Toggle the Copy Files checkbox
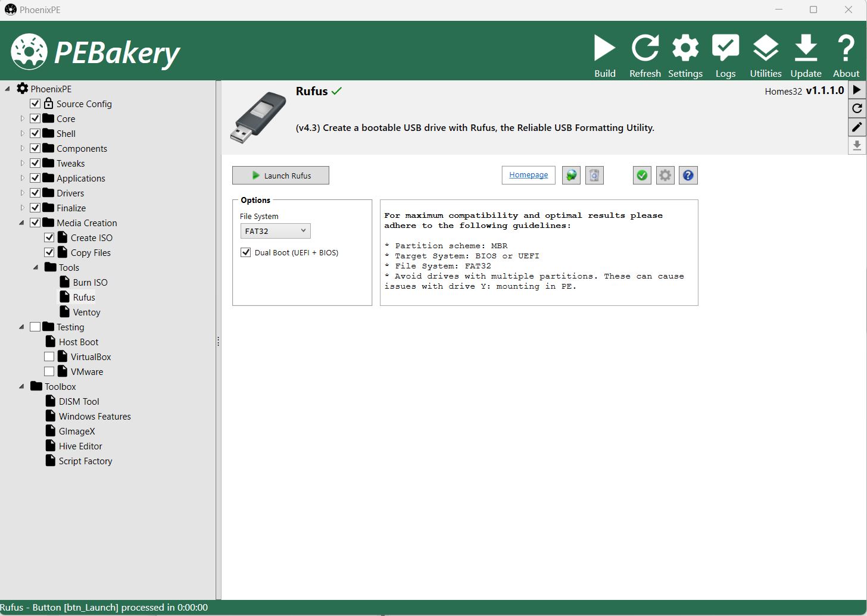Screen dimensions: 867x616 coord(49,252)
